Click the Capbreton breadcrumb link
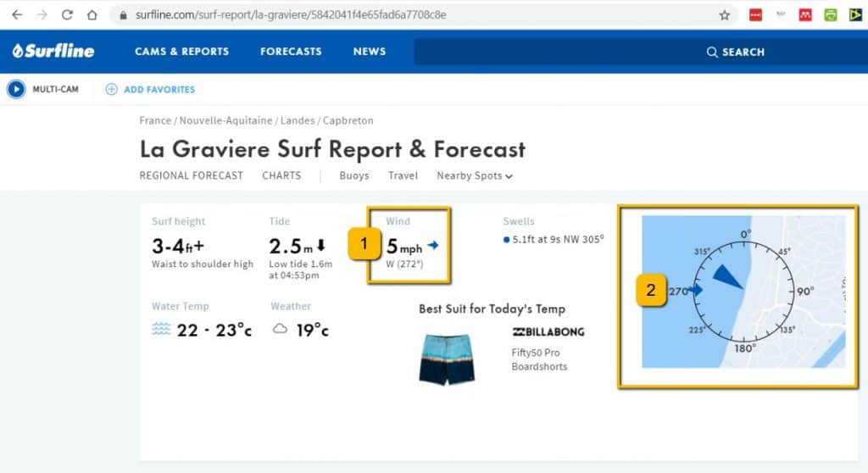The image size is (868, 473). pyautogui.click(x=348, y=120)
